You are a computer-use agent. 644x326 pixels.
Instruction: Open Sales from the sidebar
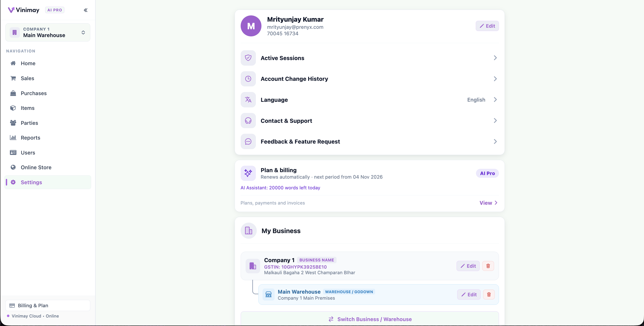pyautogui.click(x=48, y=78)
